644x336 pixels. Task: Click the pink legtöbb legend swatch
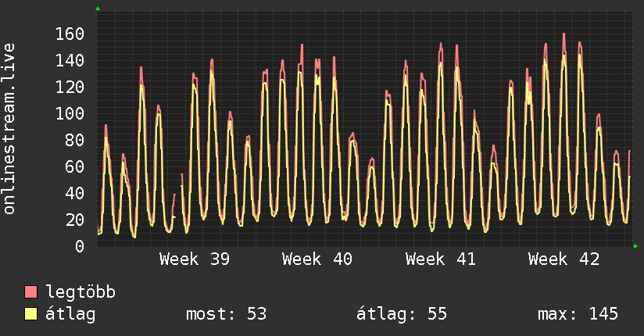click(30, 291)
